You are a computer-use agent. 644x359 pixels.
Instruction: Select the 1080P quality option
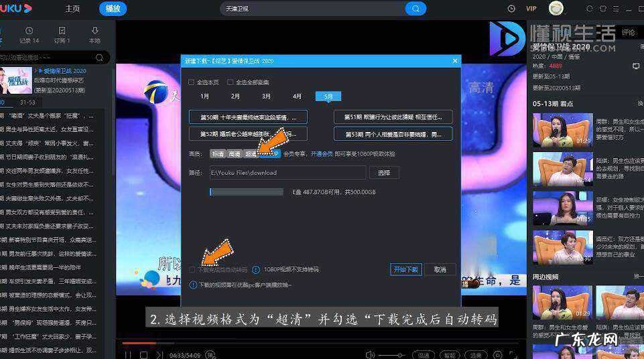coord(270,154)
